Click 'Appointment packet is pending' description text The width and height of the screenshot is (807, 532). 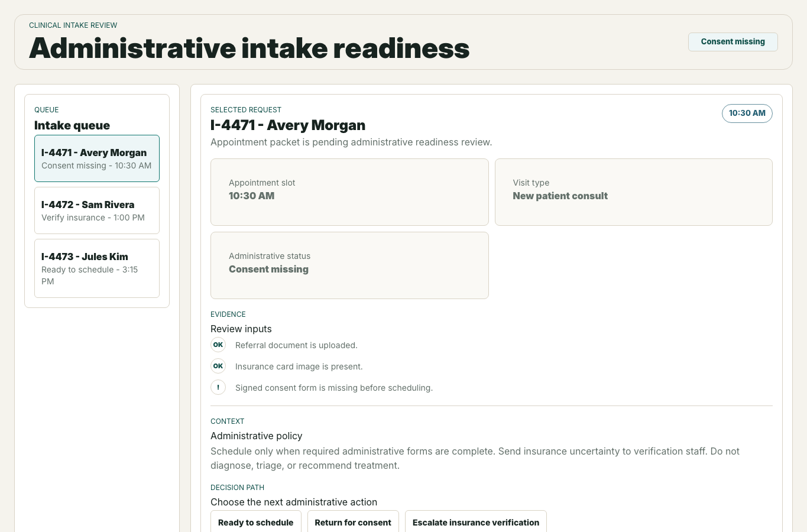click(351, 142)
